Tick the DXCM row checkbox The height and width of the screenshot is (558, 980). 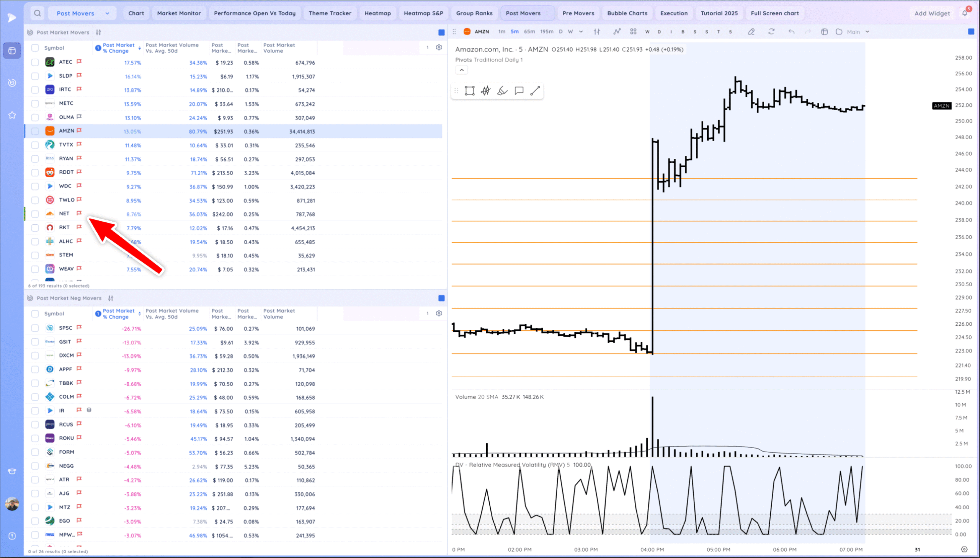[35, 356]
